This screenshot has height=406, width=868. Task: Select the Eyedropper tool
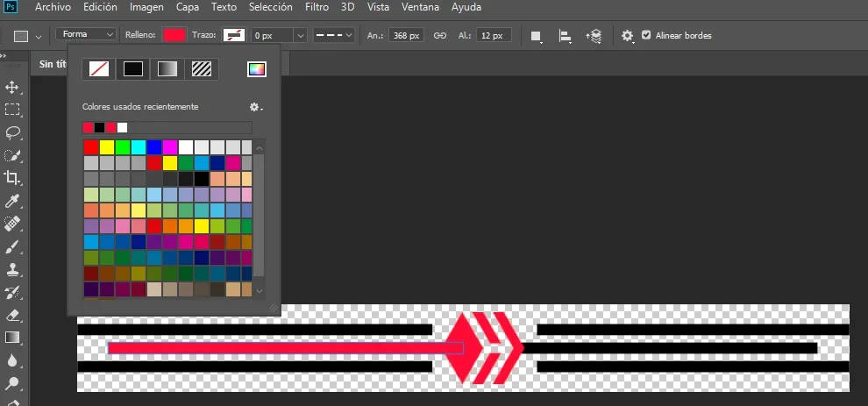12,201
